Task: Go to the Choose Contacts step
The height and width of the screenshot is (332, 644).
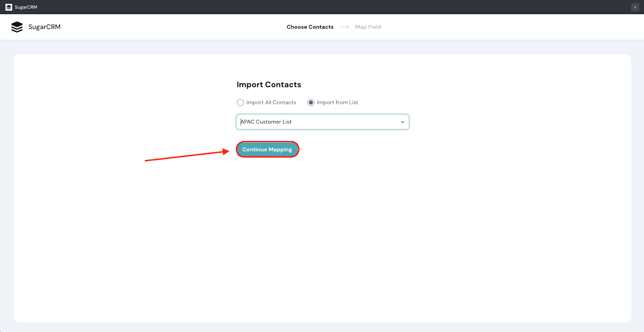Action: click(x=310, y=27)
